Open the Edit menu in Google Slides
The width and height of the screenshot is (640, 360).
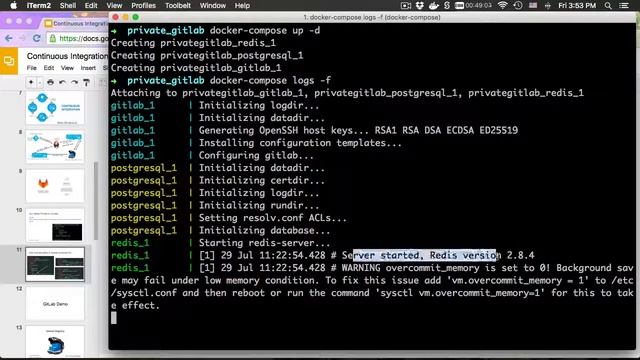(49, 68)
